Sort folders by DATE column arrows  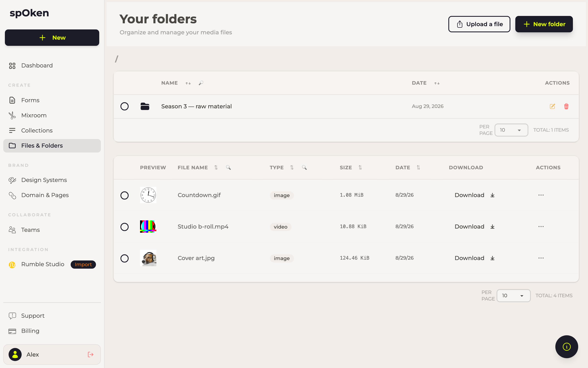pyautogui.click(x=437, y=83)
